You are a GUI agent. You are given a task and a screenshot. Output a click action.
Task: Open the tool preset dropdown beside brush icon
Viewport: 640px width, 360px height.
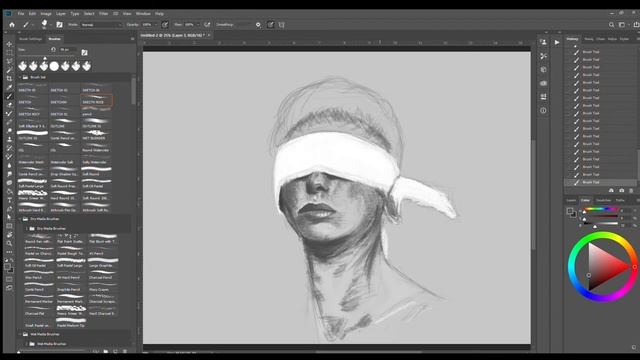(33, 25)
